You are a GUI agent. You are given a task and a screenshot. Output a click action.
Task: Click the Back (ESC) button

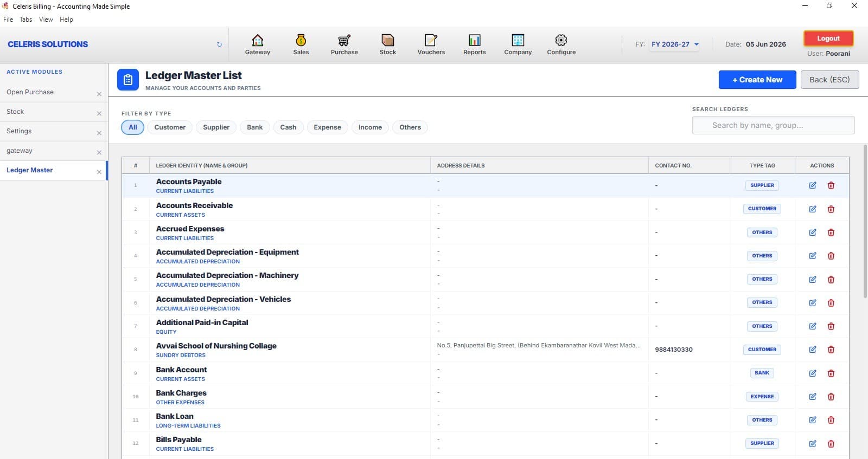click(830, 80)
